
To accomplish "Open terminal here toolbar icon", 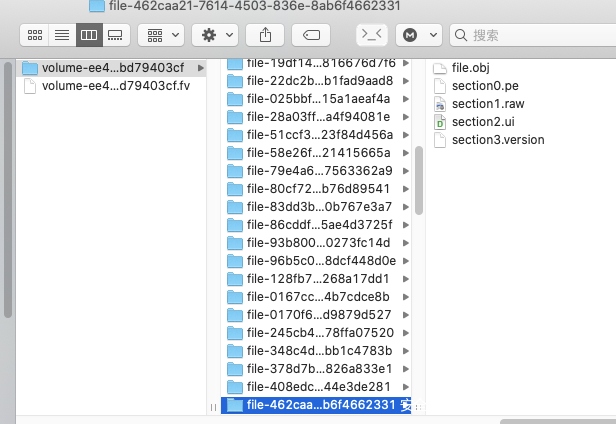I will tap(370, 35).
